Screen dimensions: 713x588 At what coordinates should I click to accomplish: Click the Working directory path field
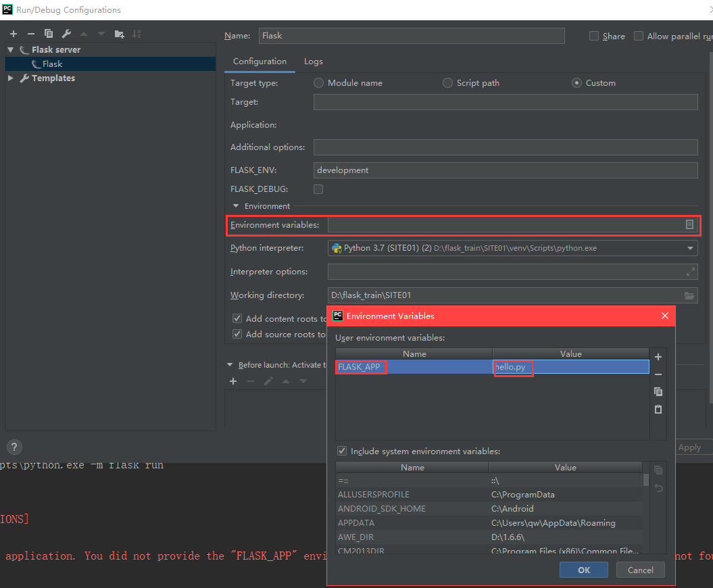click(505, 295)
